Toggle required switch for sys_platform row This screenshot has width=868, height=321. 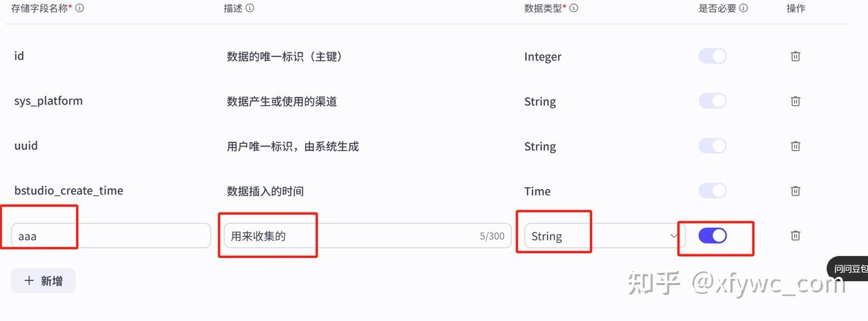pyautogui.click(x=712, y=101)
